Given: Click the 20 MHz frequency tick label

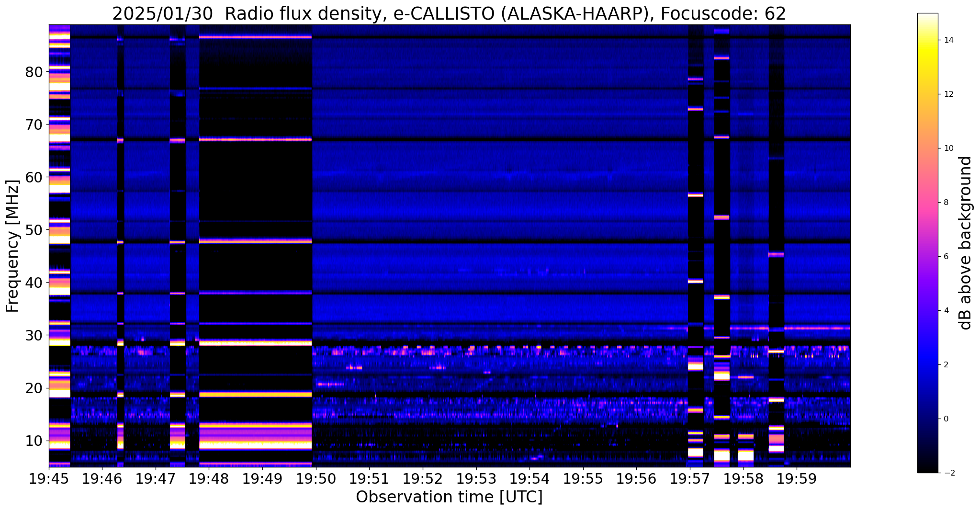Looking at the screenshot, I should 34,388.
